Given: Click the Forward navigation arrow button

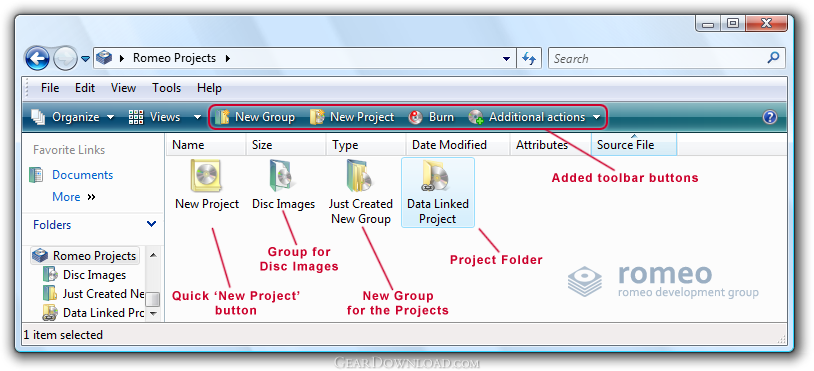Looking at the screenshot, I should pos(65,58).
